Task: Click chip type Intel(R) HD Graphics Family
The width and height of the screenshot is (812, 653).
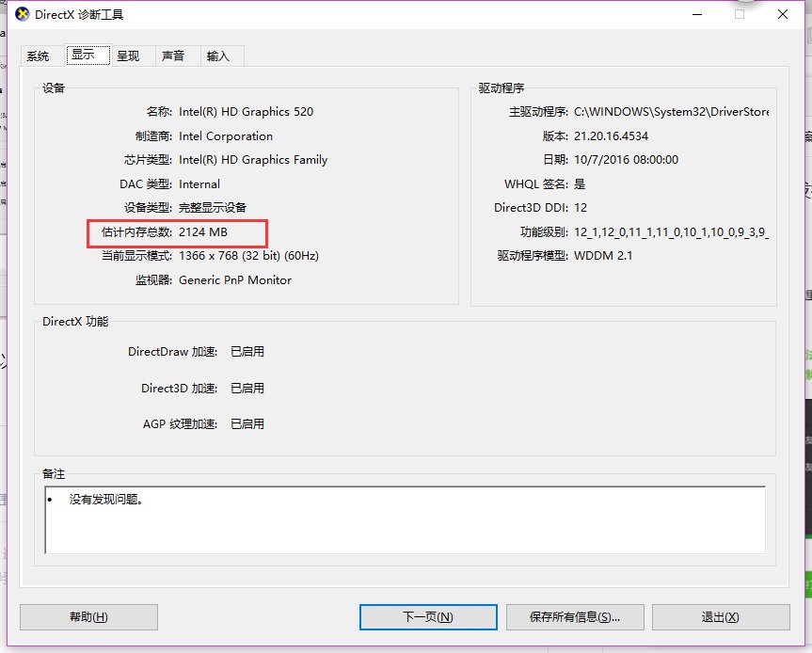Action: tap(253, 160)
